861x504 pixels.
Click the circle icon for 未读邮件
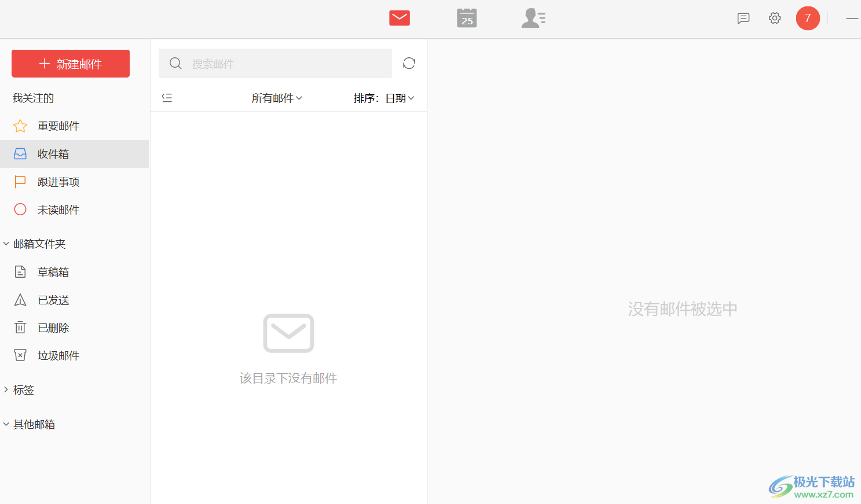[x=20, y=209]
